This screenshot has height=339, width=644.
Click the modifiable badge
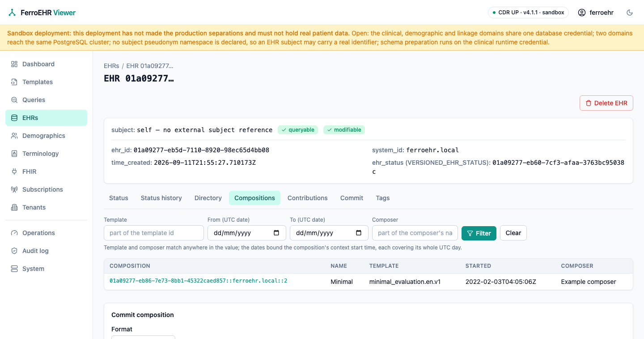pyautogui.click(x=344, y=130)
